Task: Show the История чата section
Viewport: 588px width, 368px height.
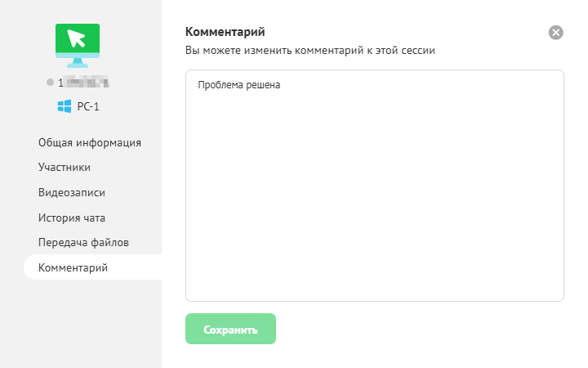Action: [72, 218]
